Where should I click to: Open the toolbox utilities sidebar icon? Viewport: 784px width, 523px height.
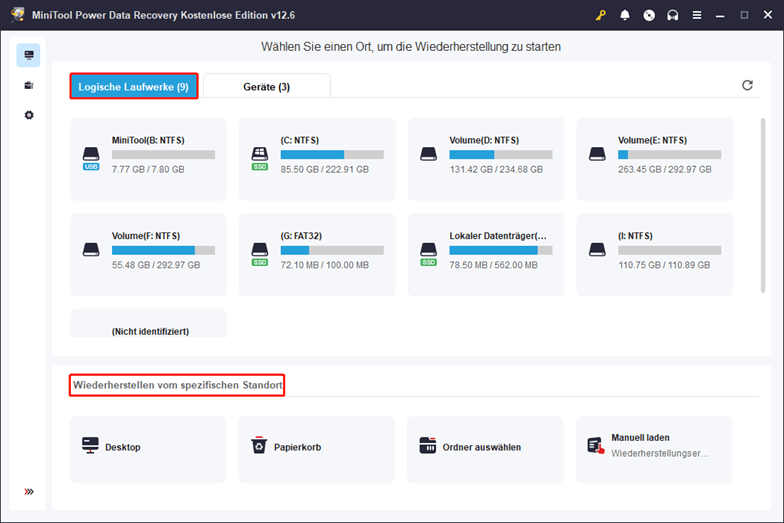[29, 86]
